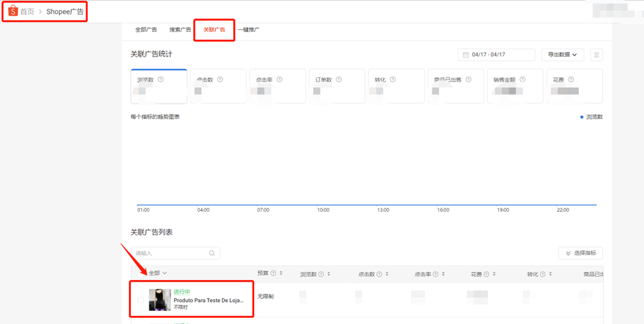
Task: Select the 订单数 metric card
Action: (337, 86)
